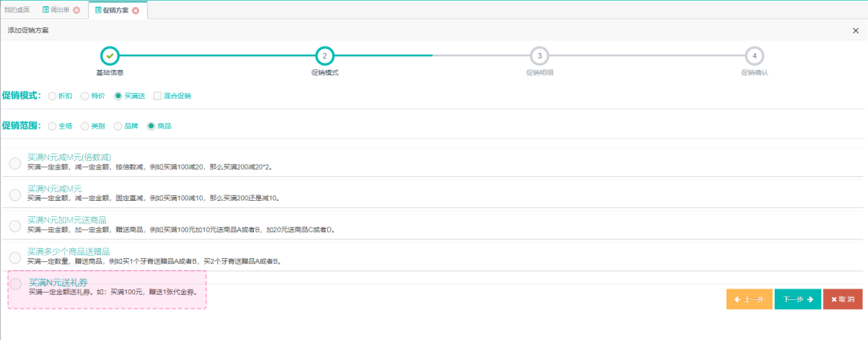The image size is (868, 340).
Task: Click the step 2 促销模式 circle
Action: click(x=324, y=55)
